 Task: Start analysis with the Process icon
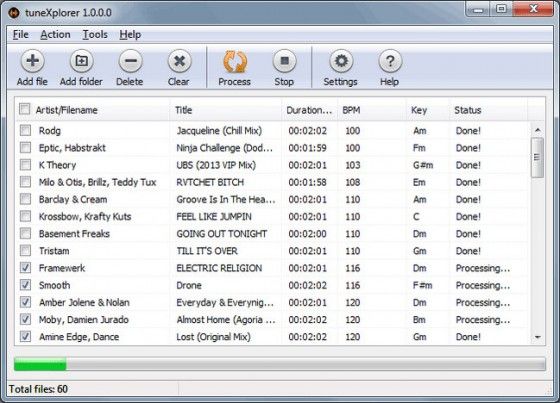click(x=235, y=61)
